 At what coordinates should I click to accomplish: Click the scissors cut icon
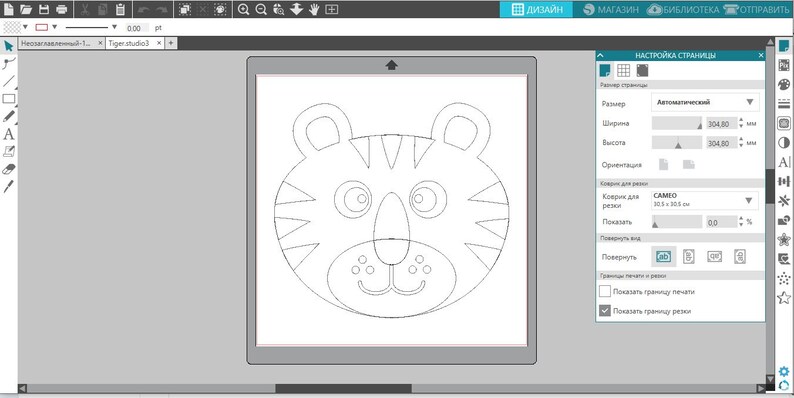(x=85, y=9)
